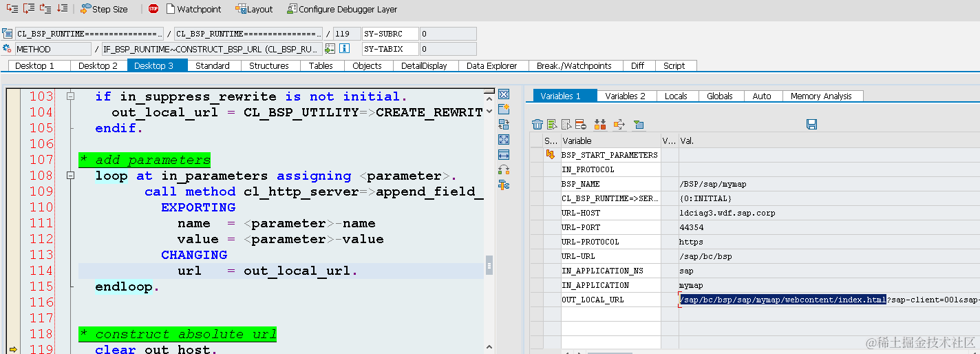
Task: Open the Diff tab
Action: pos(638,65)
